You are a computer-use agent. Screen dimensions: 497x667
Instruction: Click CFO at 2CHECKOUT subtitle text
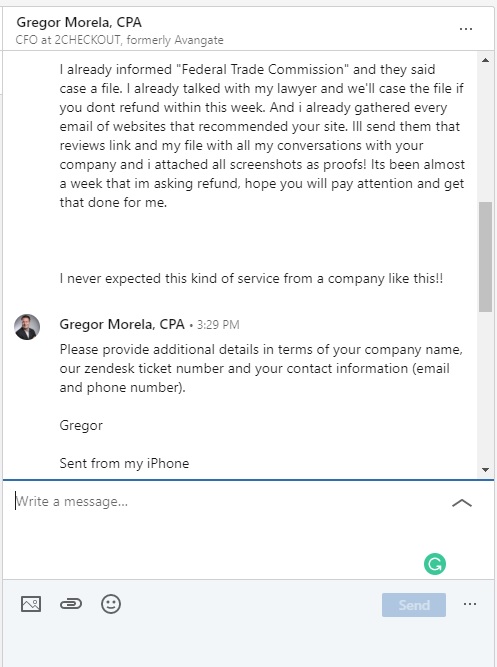pyautogui.click(x=120, y=40)
